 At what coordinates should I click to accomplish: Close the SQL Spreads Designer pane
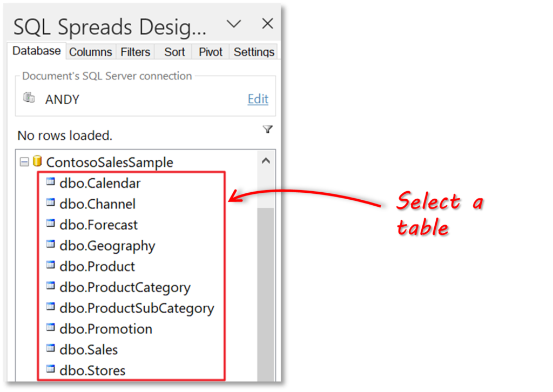click(x=267, y=24)
